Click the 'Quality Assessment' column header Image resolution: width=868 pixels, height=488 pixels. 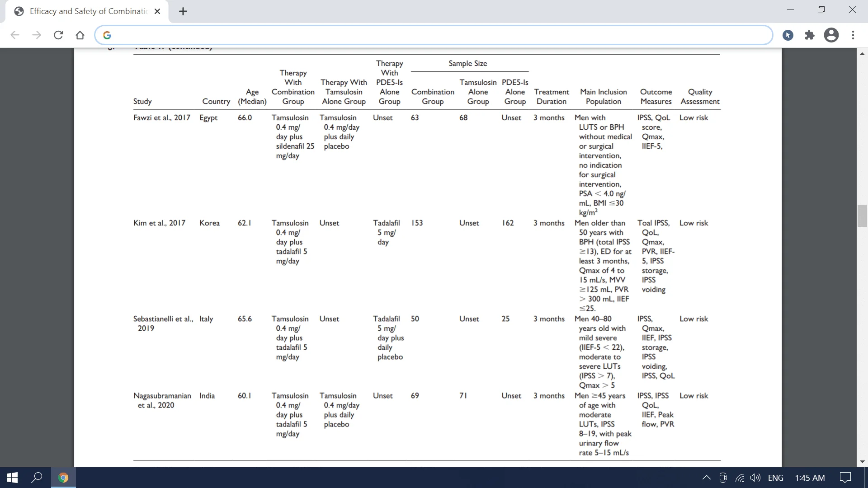coord(700,97)
